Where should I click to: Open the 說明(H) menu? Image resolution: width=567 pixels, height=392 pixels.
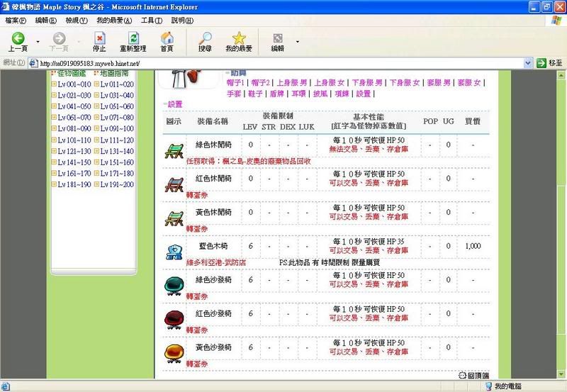182,21
